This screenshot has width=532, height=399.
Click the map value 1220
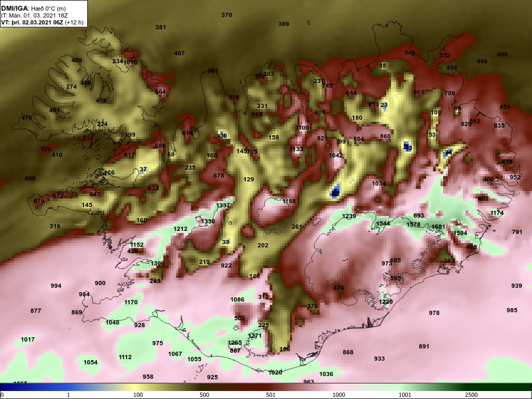(386, 302)
